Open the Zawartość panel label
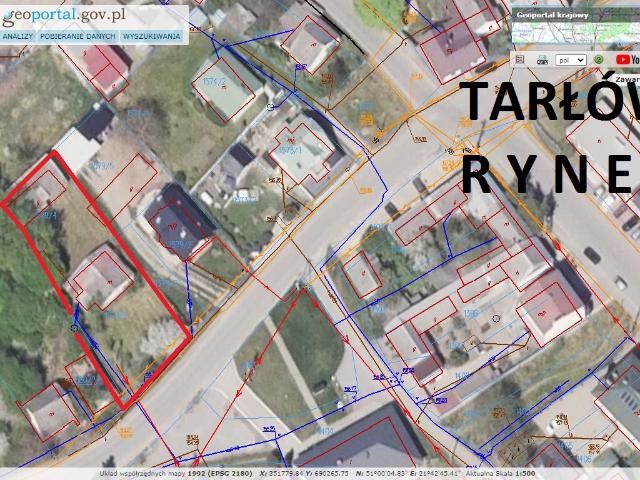Viewport: 640px width, 480px height. [627, 78]
